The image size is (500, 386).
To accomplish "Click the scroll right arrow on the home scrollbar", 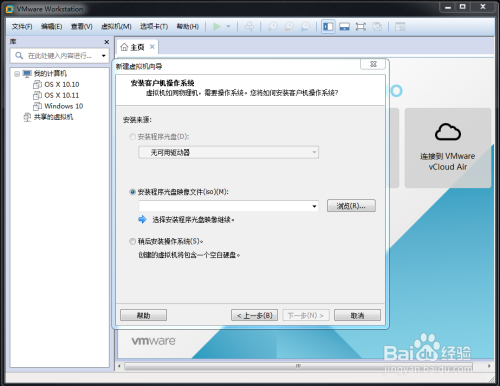I will click(x=489, y=366).
